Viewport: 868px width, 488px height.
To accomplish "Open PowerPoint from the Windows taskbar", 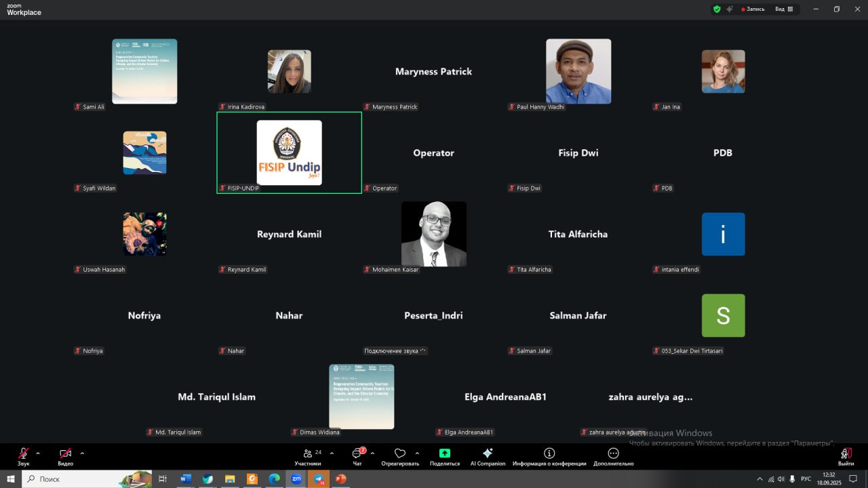I will pos(340,479).
